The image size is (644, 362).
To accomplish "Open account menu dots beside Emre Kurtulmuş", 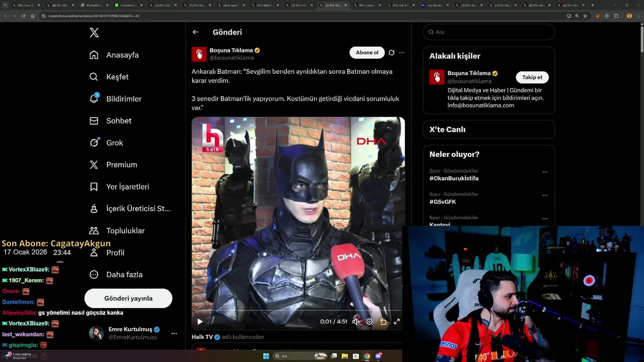I will pos(174,333).
